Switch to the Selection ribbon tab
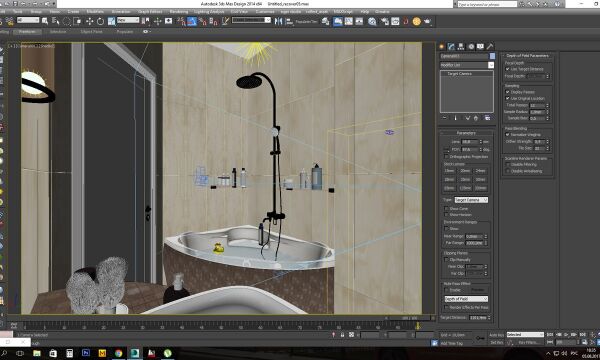Viewport: 600px width, 360px height. point(58,32)
